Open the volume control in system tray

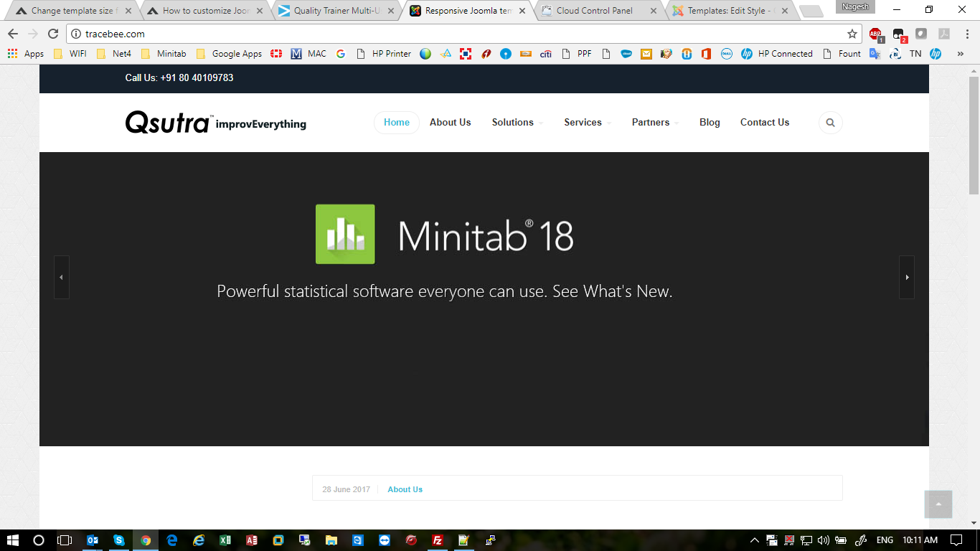pos(824,540)
